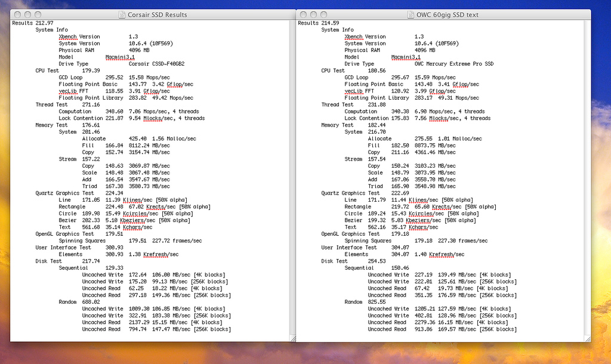Click the Quartz Graphics Test score '222.69'
The height and width of the screenshot is (364, 611).
pos(400,193)
